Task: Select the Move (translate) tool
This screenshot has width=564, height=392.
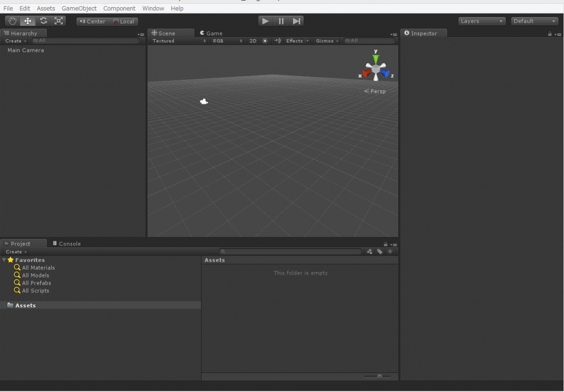Action: pyautogui.click(x=28, y=21)
